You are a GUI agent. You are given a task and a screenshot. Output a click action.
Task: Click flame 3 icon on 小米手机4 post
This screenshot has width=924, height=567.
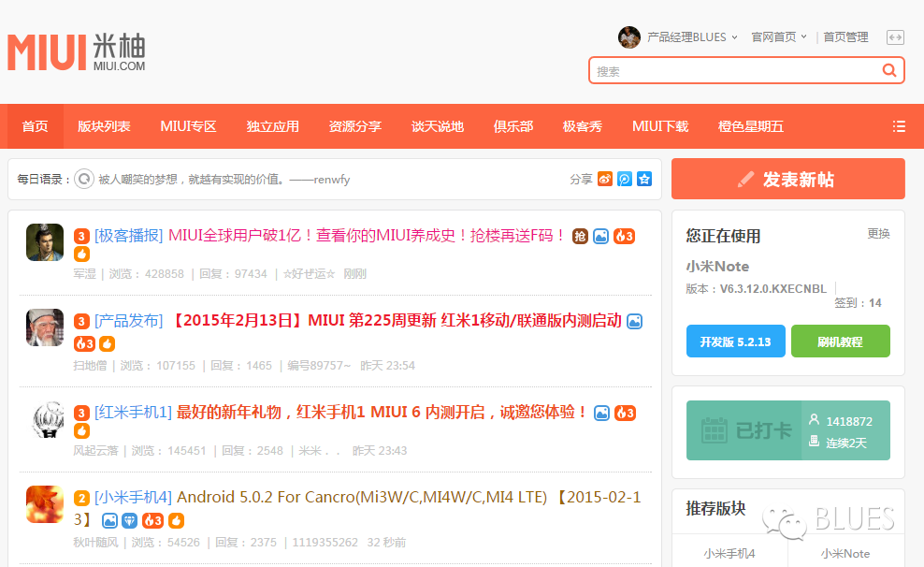[152, 520]
